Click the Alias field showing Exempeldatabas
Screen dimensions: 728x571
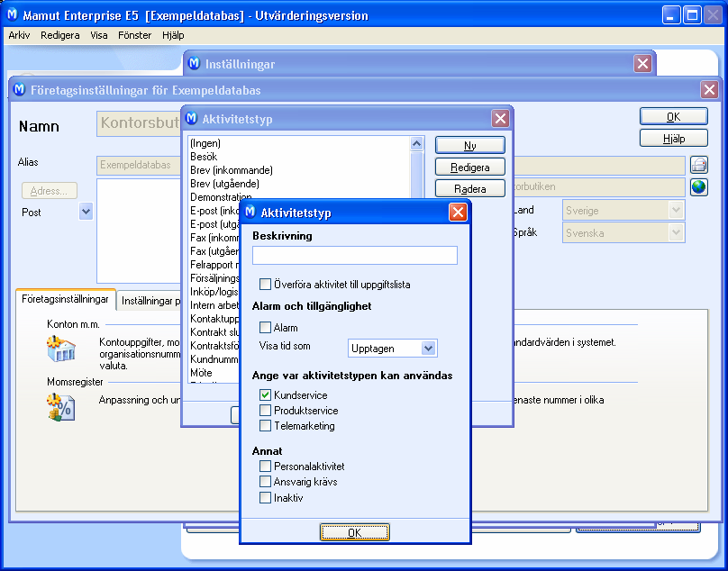point(140,165)
